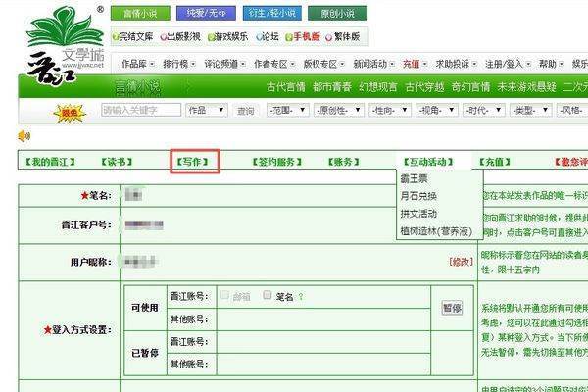Open the 【写作】 tab
Screen dimensions: 588x392
(x=192, y=162)
